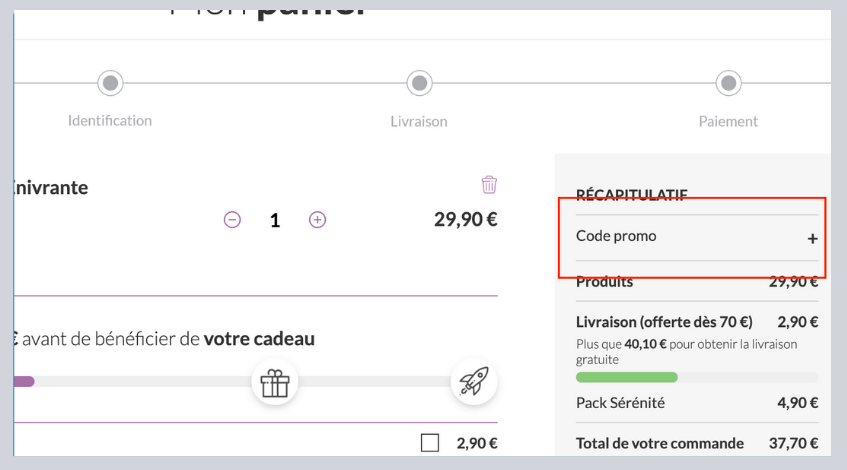The image size is (847, 470).
Task: Open the Paiement step label
Action: pos(728,122)
